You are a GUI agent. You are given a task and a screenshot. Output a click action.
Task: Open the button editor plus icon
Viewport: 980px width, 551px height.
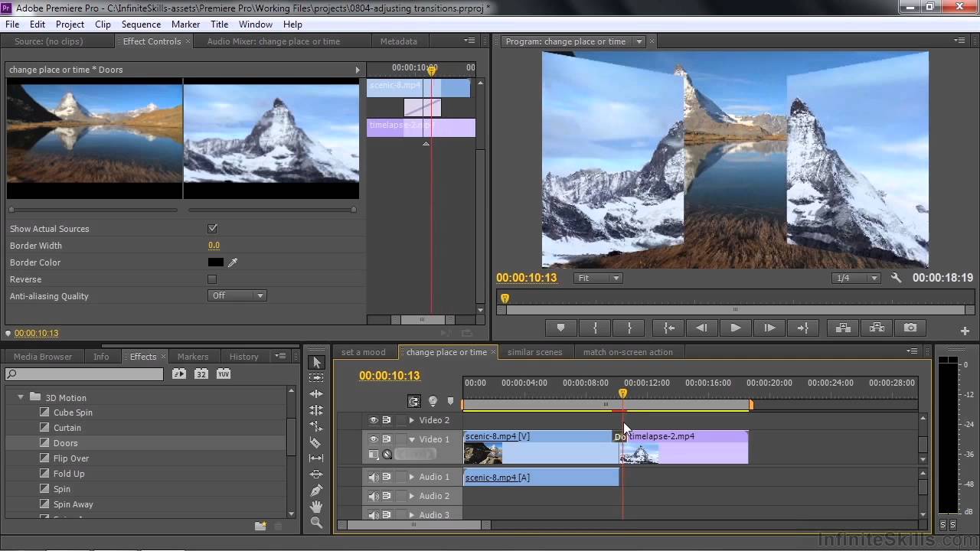[x=965, y=331]
